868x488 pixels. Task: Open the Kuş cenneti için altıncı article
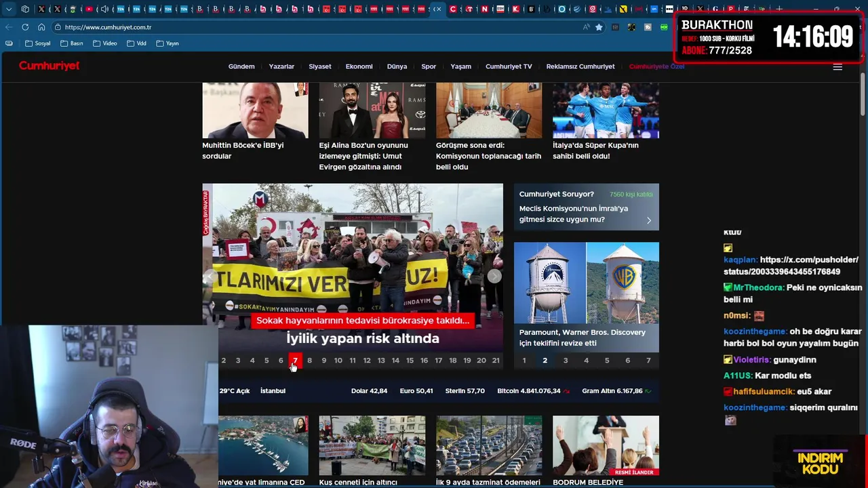(x=358, y=483)
